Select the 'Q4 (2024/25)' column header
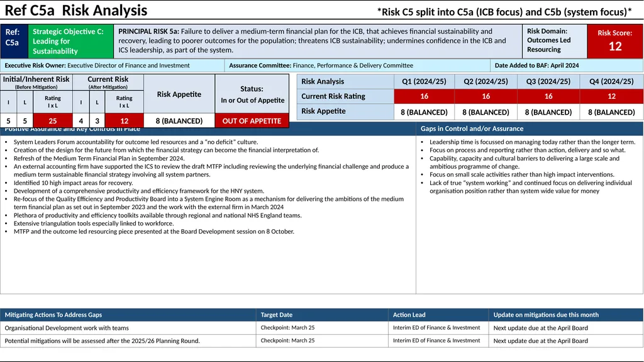 click(611, 81)
